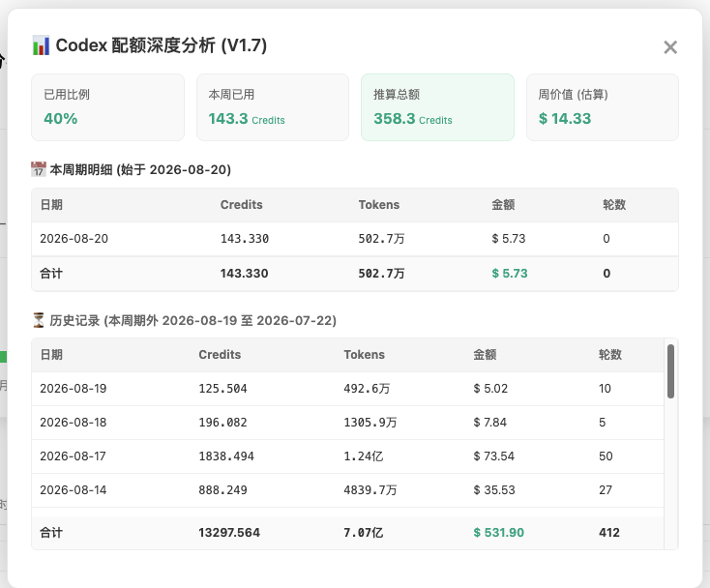Click the 1305.9万 tokens cell
Viewport: 710px width, 588px height.
coord(370,423)
